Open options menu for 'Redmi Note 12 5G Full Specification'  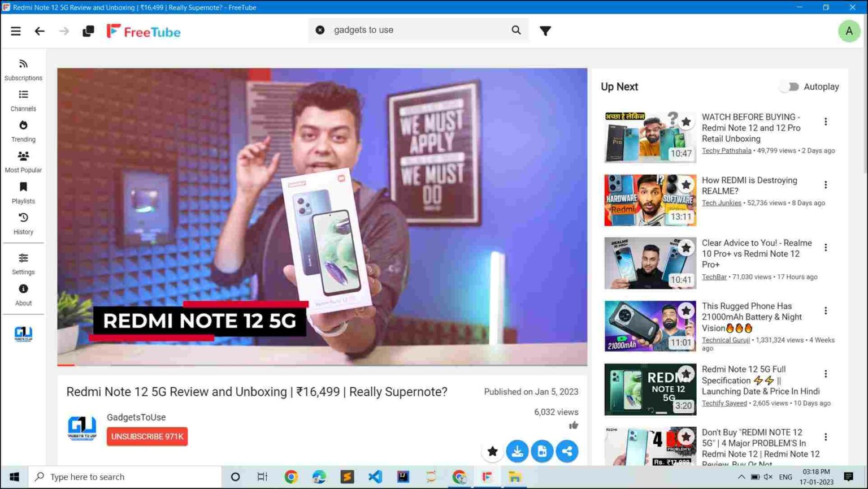click(826, 374)
